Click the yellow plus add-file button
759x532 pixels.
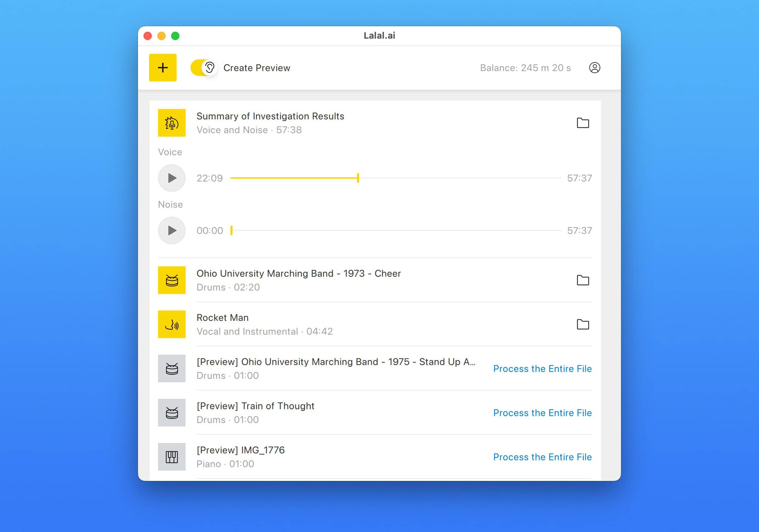tap(162, 68)
